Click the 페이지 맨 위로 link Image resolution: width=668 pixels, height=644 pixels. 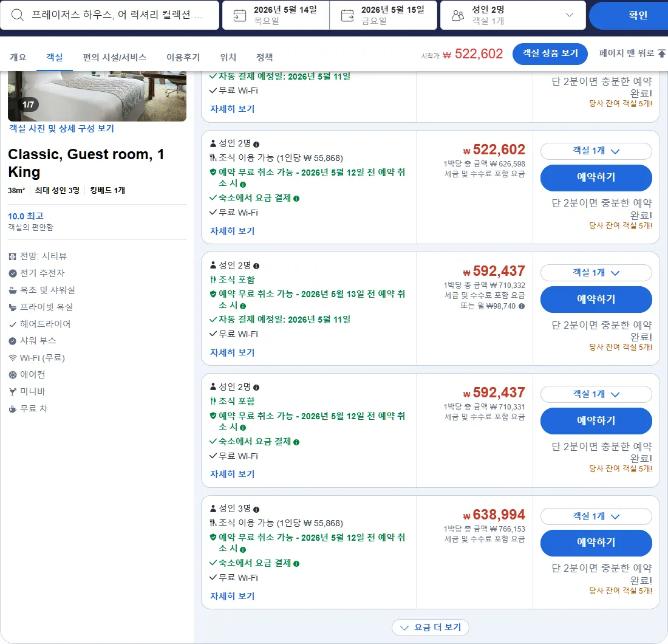point(632,53)
